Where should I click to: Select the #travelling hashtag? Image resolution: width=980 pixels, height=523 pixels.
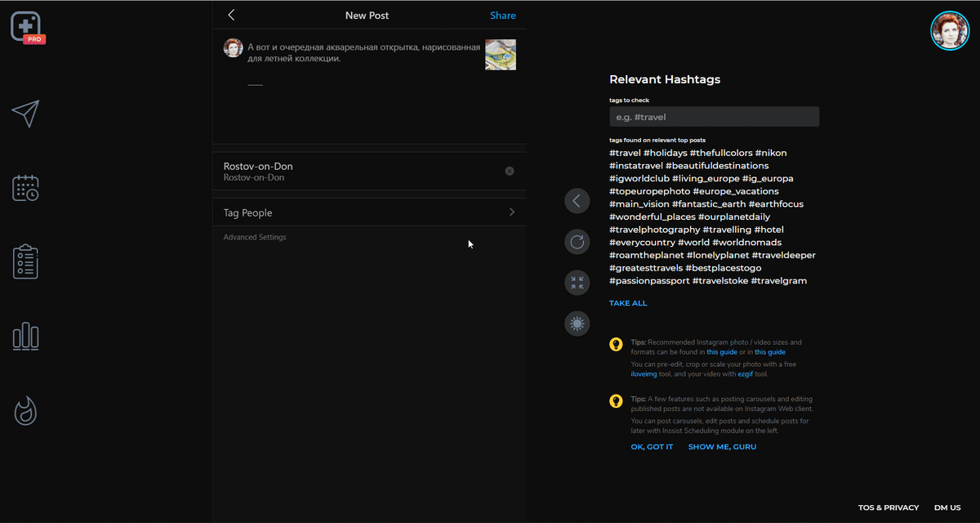tap(728, 230)
